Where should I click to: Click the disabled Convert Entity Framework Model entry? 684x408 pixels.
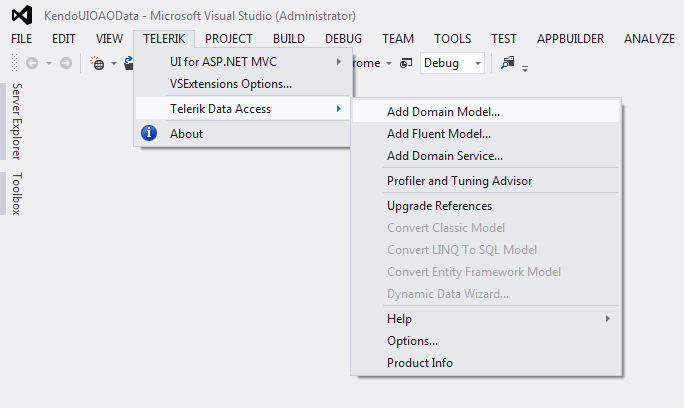486,272
